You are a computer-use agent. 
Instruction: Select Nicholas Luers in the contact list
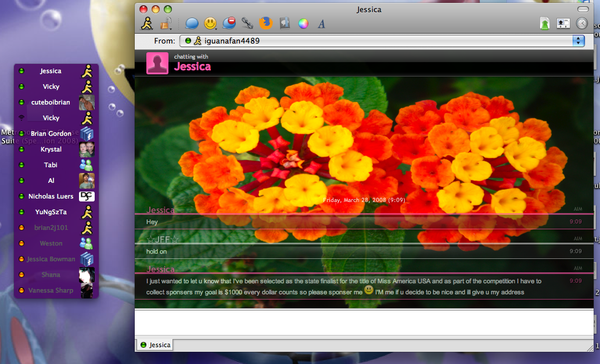point(56,197)
